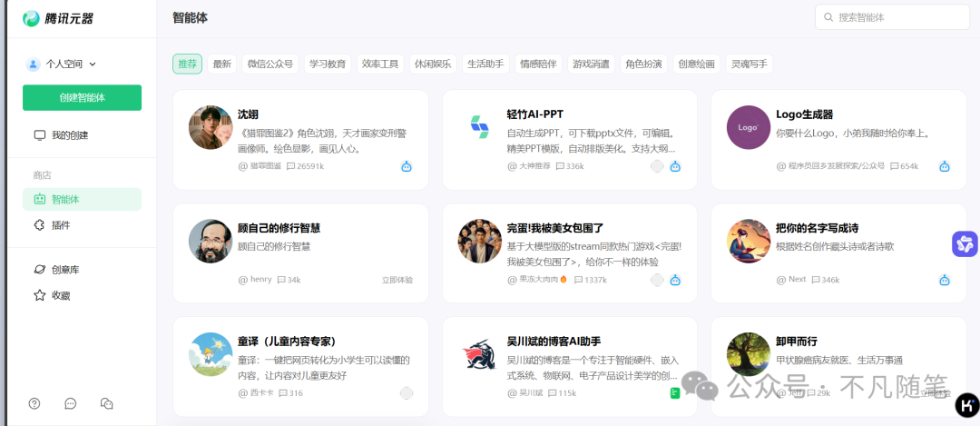Click the grey circle icon on 完蛋!我被美女包围了 card
980x426 pixels.
[657, 281]
